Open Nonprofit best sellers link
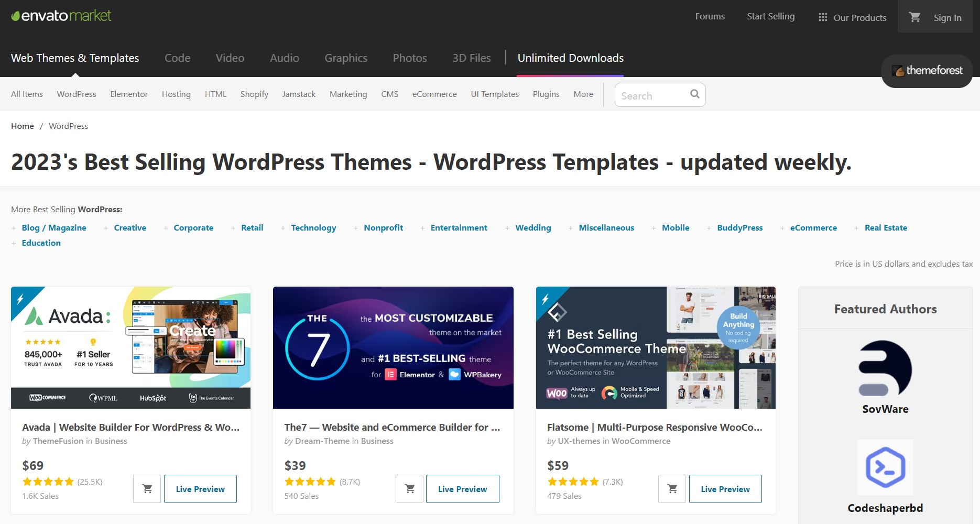The image size is (980, 524). pyautogui.click(x=384, y=228)
